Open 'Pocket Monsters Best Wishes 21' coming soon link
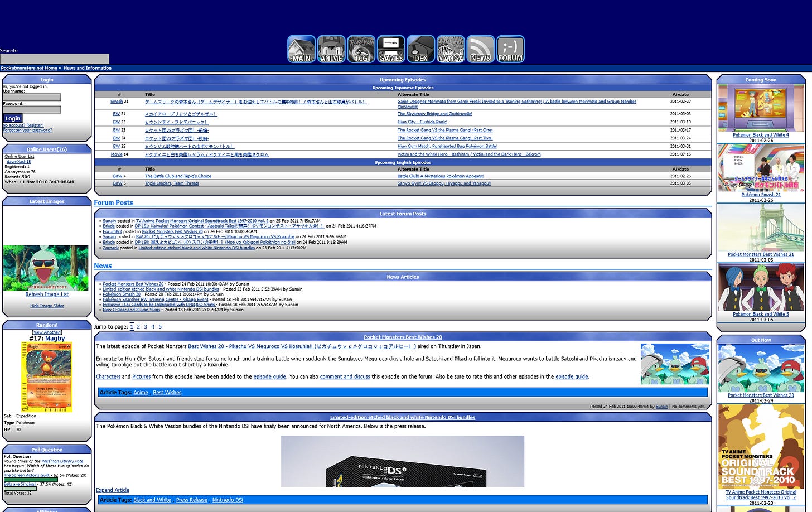 click(761, 254)
